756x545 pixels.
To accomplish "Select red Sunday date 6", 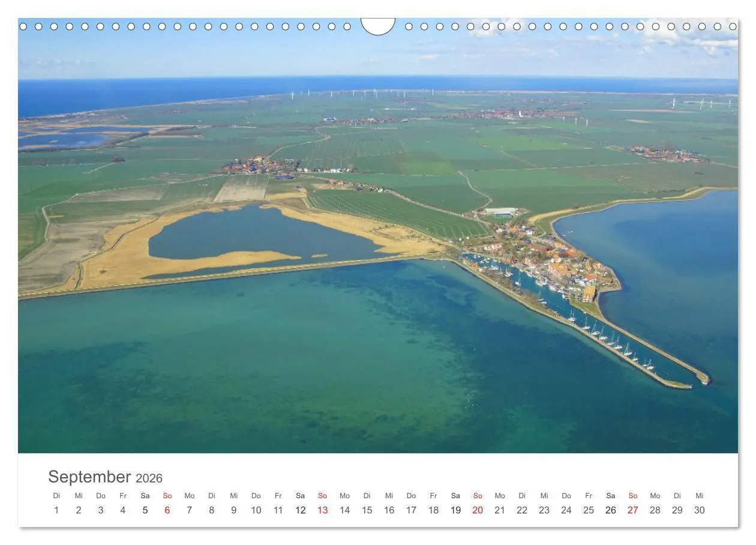I will (x=167, y=510).
